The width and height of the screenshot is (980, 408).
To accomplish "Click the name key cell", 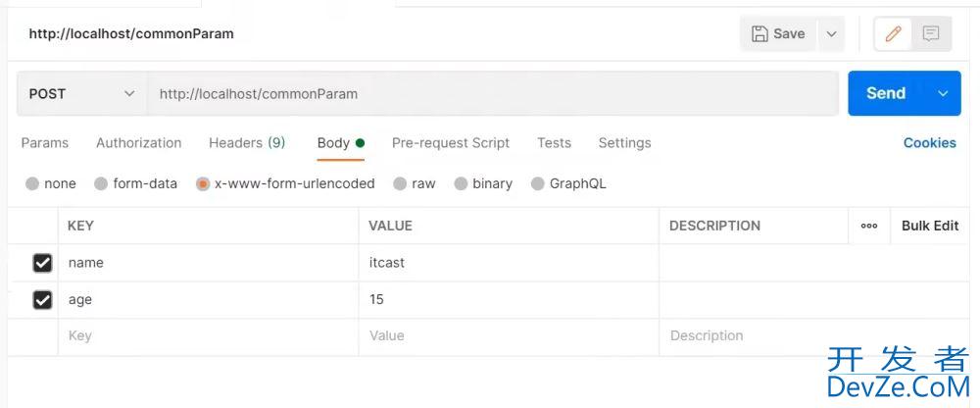I will pos(209,263).
